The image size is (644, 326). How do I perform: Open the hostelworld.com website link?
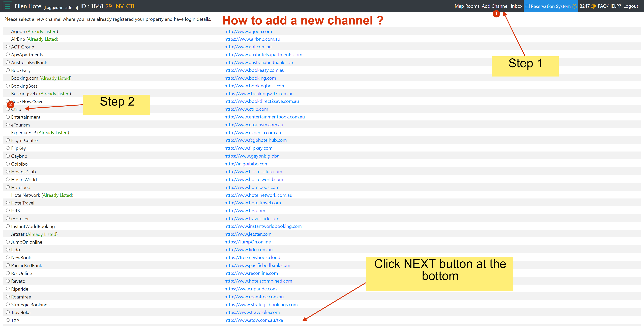pyautogui.click(x=253, y=179)
